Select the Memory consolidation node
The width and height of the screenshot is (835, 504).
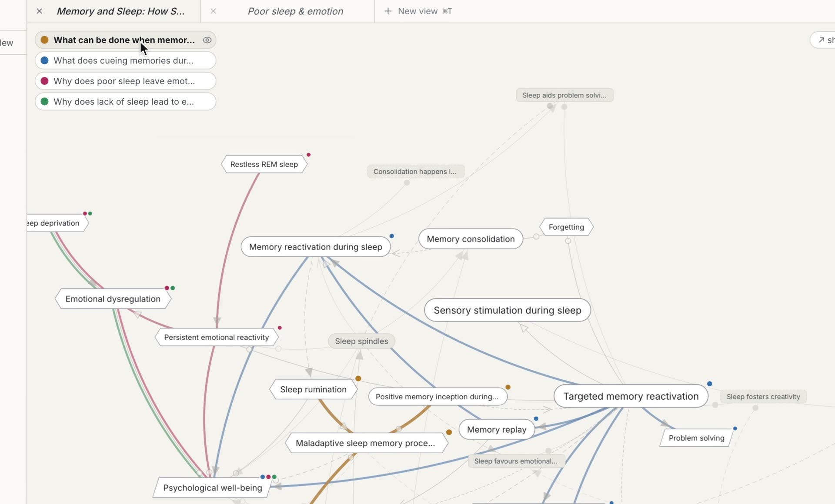coord(471,239)
